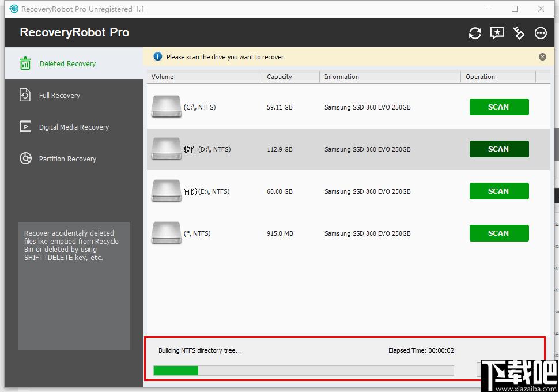This screenshot has width=559, height=392.
Task: Click the 60.00 GB capacity cell
Action: [x=279, y=191]
